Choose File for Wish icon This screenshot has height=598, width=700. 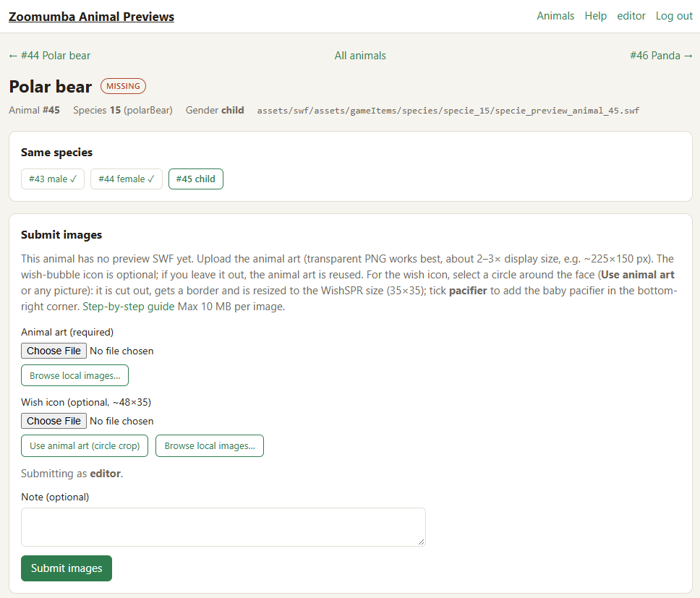54,421
